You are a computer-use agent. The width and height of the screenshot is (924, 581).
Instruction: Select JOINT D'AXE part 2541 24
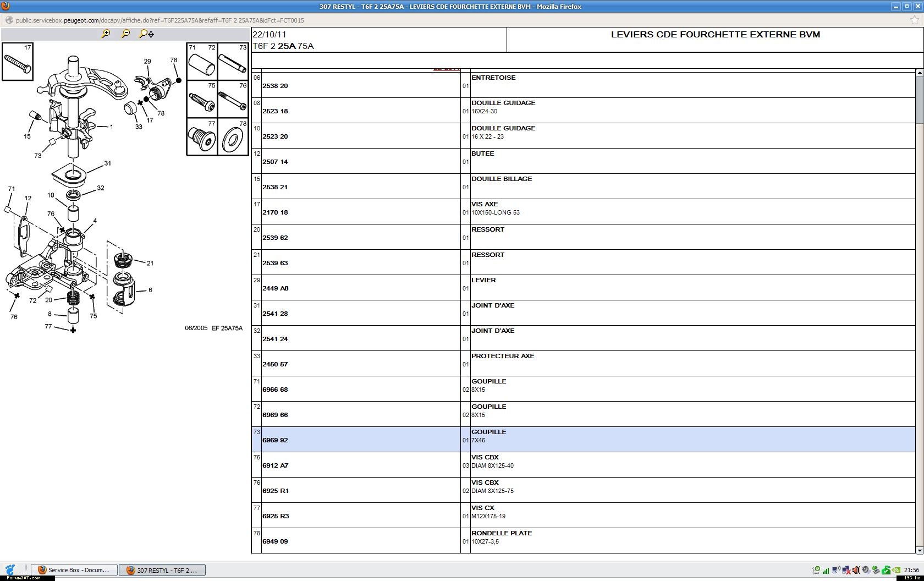(275, 339)
